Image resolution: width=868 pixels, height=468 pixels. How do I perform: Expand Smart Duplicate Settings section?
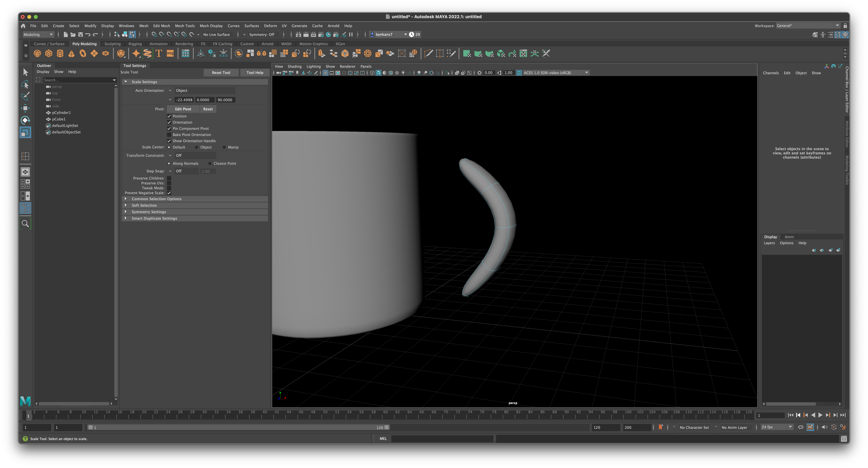[195, 219]
